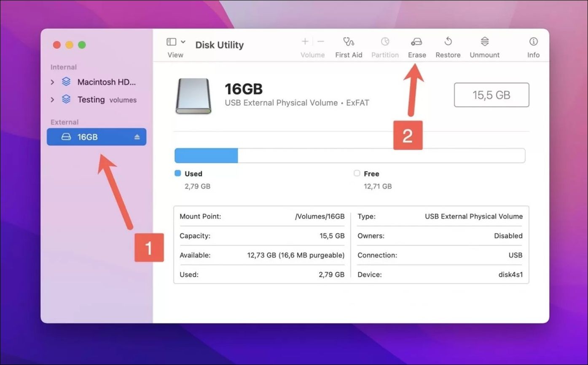The height and width of the screenshot is (365, 588).
Task: Click the Mount Point value /Volumes/16GB
Action: pyautogui.click(x=320, y=216)
